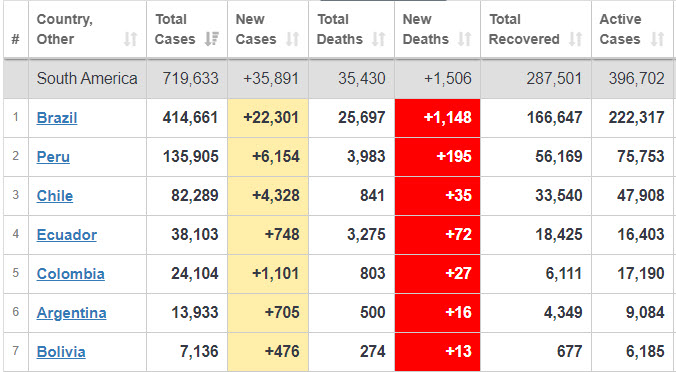Open the Brazil country link
Viewport: 676px width, 372px height.
(x=57, y=118)
